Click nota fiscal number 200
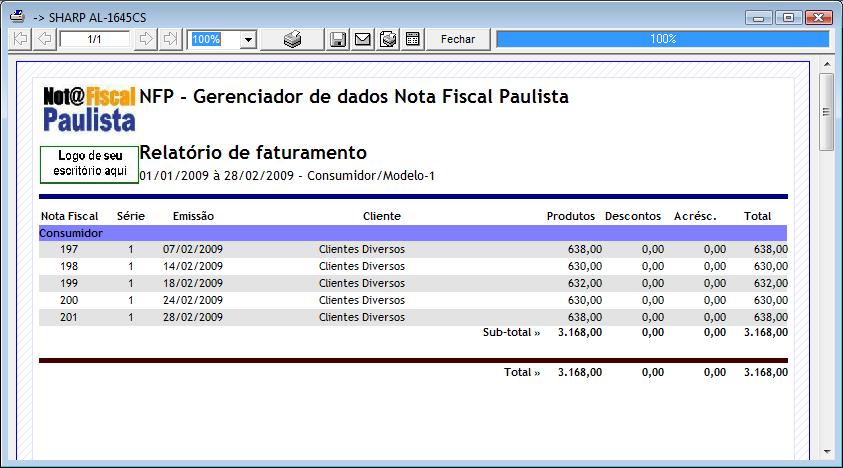 point(69,300)
